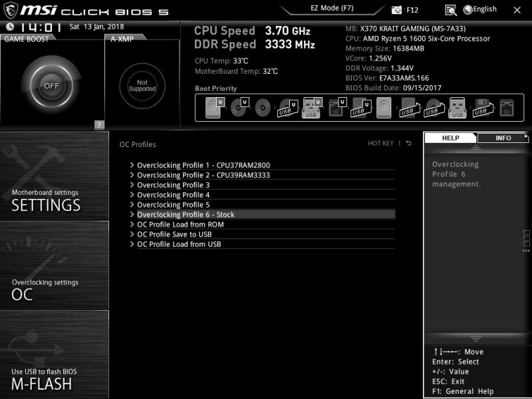
Task: Click the UEFI hard disk boot device icon
Action: coord(215,108)
